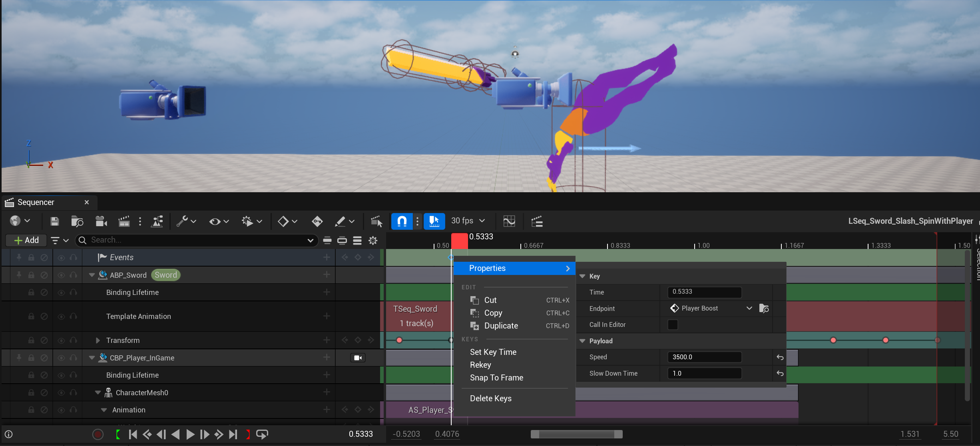Toggle the snapping magnet button
This screenshot has height=446, width=980.
tap(402, 221)
